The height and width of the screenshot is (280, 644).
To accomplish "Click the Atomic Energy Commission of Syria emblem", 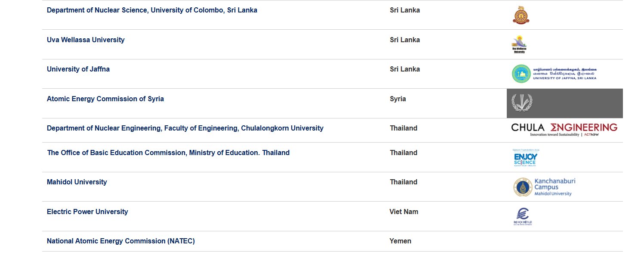I will [x=522, y=103].
